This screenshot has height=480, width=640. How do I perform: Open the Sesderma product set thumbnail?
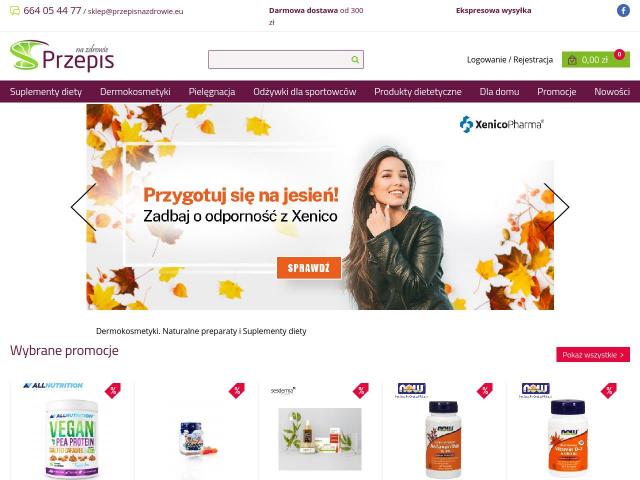click(320, 439)
